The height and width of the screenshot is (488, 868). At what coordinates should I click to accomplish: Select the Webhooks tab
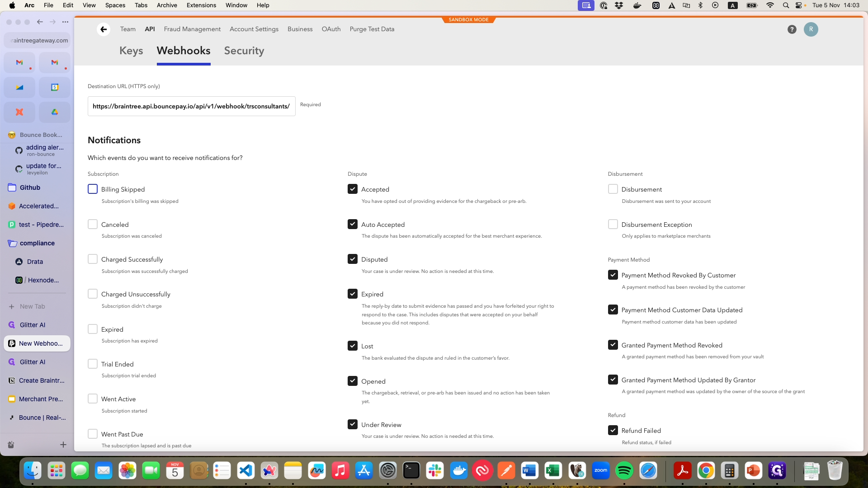[184, 51]
